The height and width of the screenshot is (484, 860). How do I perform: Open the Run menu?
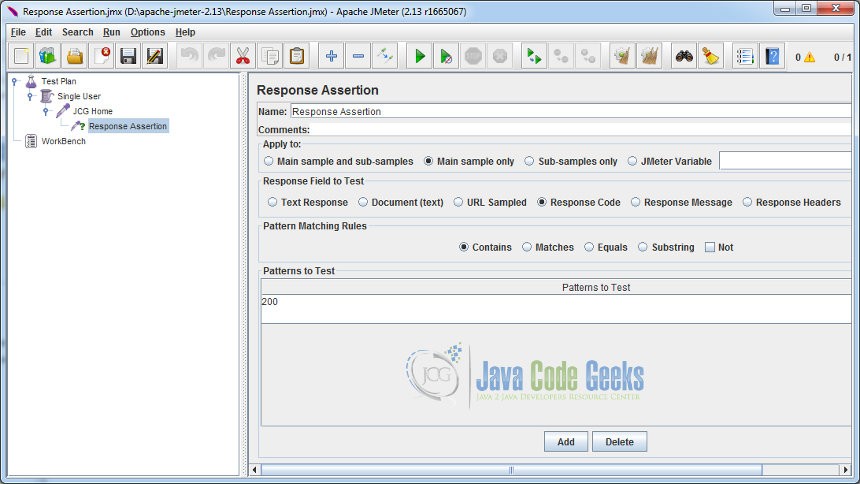click(111, 32)
